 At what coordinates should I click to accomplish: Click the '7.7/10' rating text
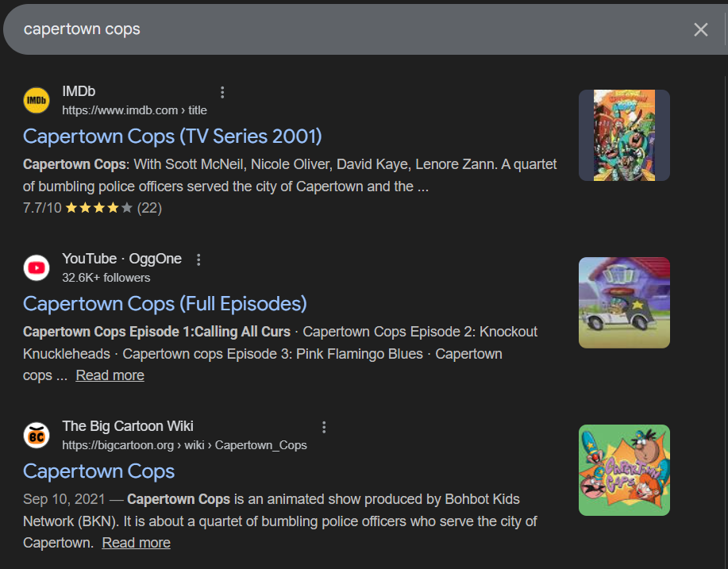pyautogui.click(x=42, y=208)
